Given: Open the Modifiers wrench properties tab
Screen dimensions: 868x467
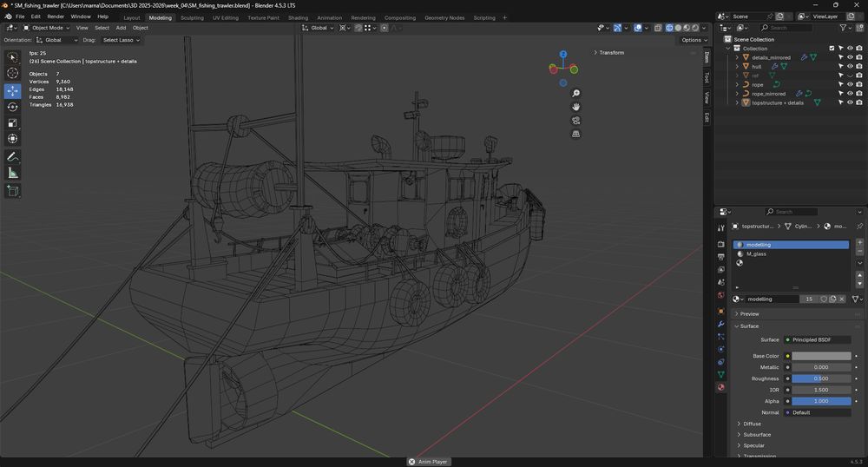Looking at the screenshot, I should coord(720,324).
